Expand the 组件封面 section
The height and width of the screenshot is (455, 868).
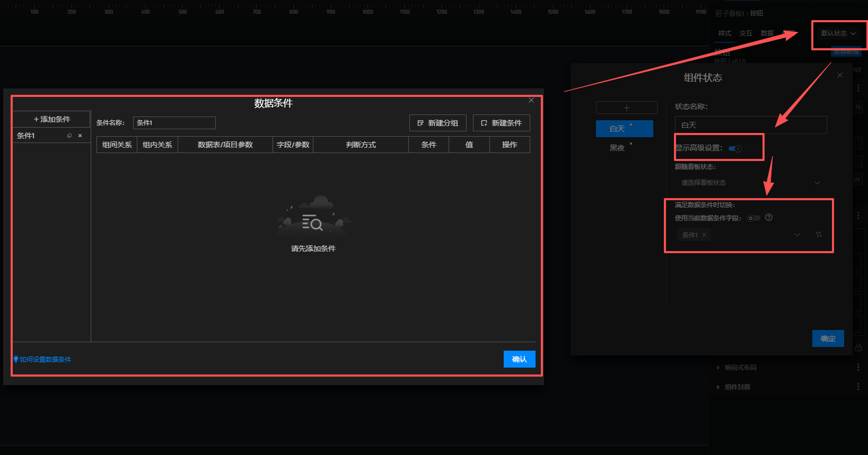pyautogui.click(x=737, y=387)
